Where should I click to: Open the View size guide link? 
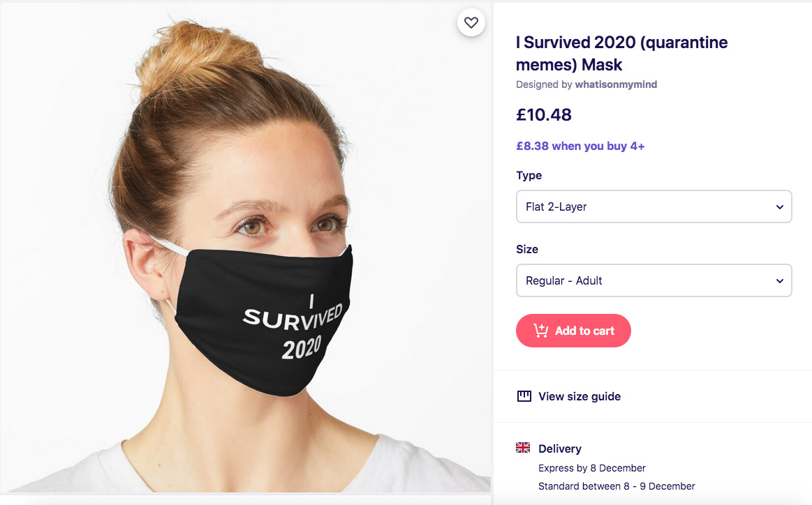click(579, 396)
